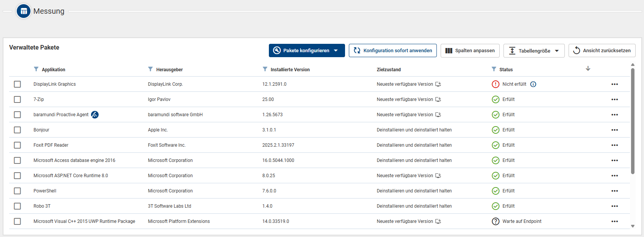Open the more menu for Foxit PDF Reader
This screenshot has height=237, width=644.
[615, 145]
